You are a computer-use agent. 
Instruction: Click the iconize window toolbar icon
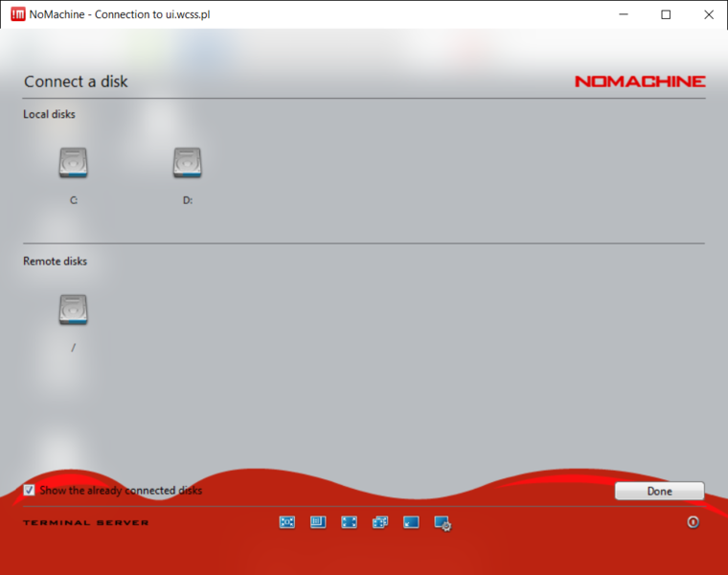tap(411, 522)
